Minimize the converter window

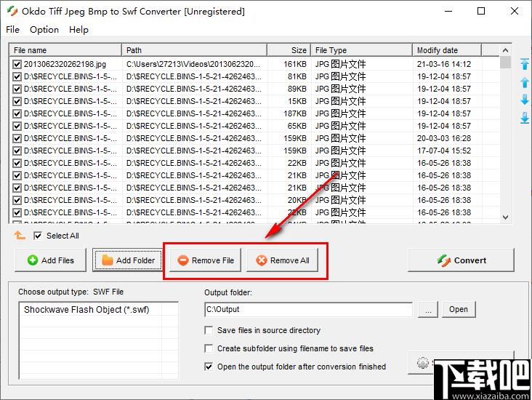point(448,11)
